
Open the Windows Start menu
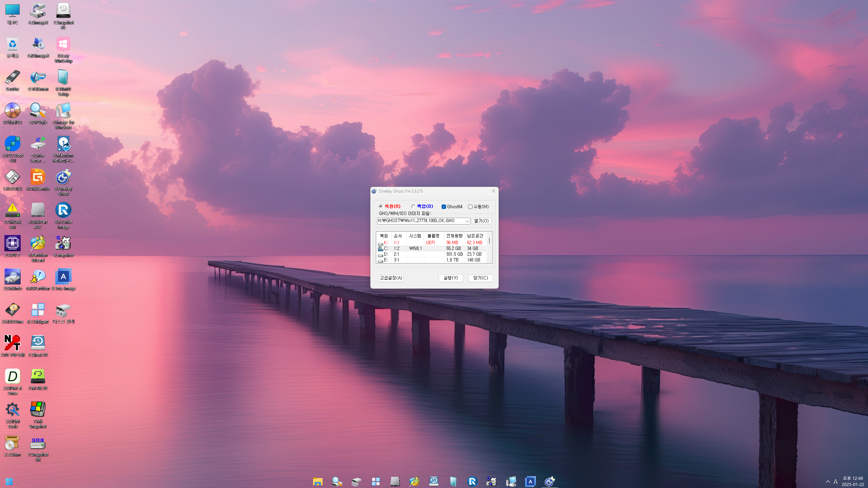9,482
